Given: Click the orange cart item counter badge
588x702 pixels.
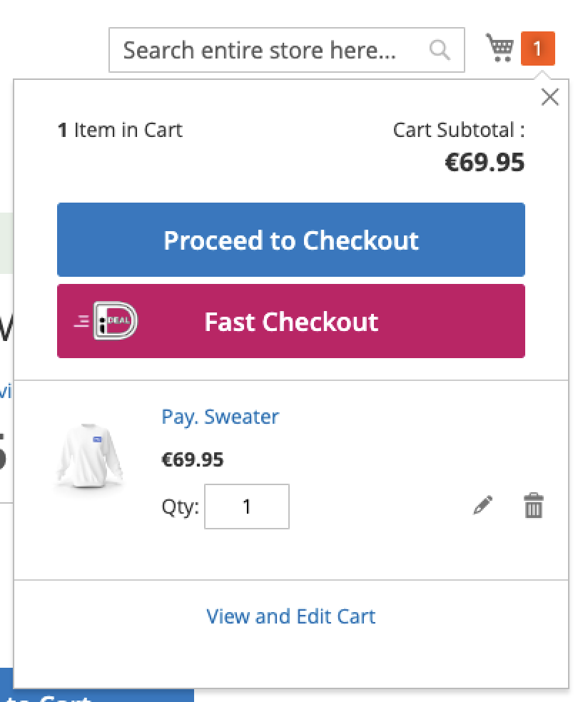Looking at the screenshot, I should pos(538,49).
